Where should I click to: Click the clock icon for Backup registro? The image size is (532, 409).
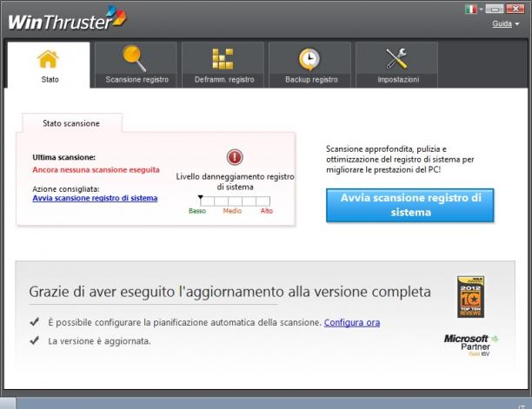[x=309, y=59]
